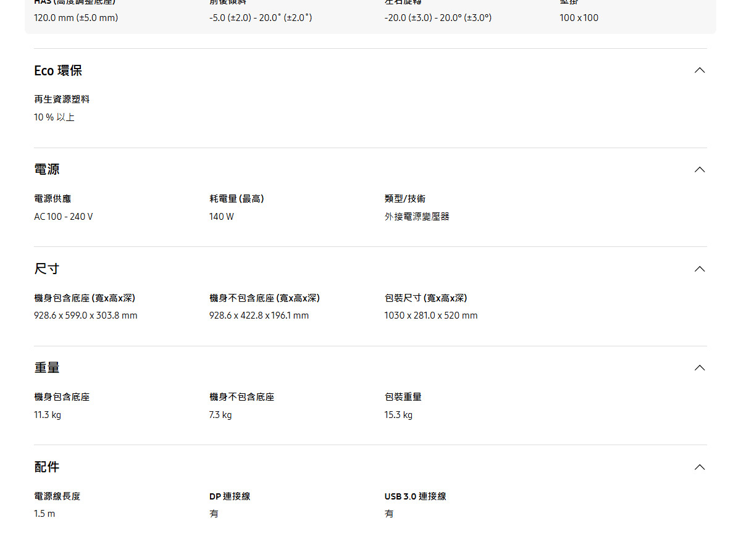The width and height of the screenshot is (741, 560).
Task: Click the 928.6 x 599.0 x 303.8 mm dimension
Action: tap(86, 316)
